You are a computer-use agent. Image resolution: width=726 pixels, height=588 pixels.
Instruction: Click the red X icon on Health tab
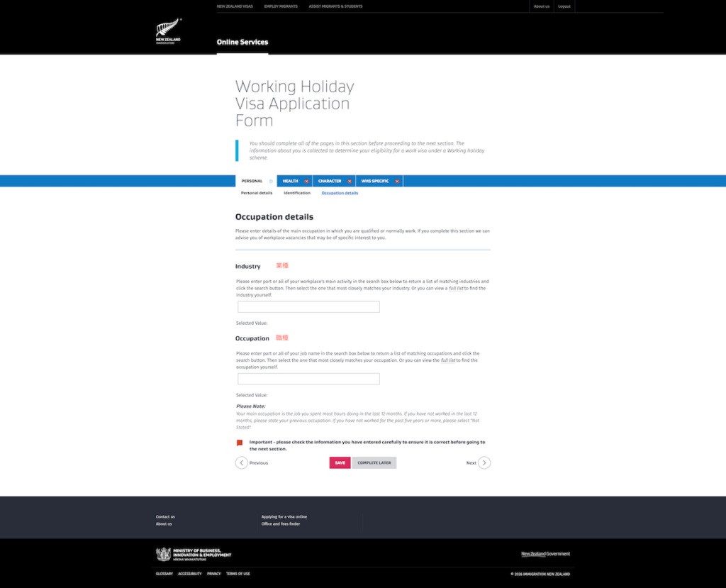click(x=306, y=182)
